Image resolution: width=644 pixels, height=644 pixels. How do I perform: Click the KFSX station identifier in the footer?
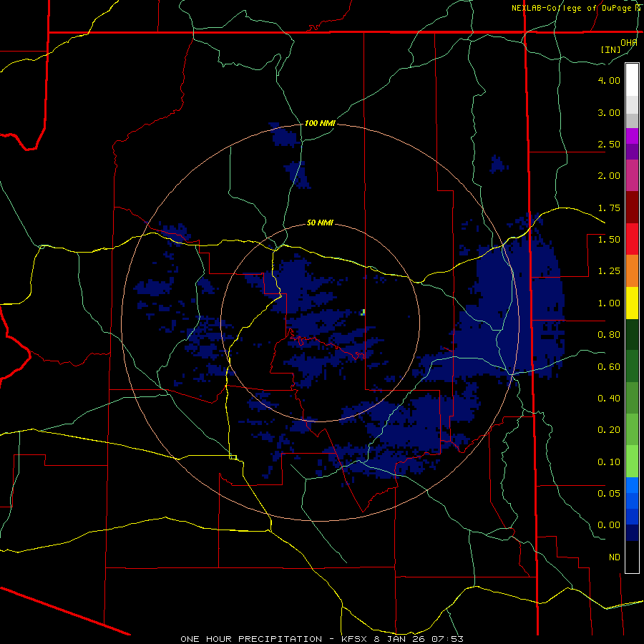point(355,639)
